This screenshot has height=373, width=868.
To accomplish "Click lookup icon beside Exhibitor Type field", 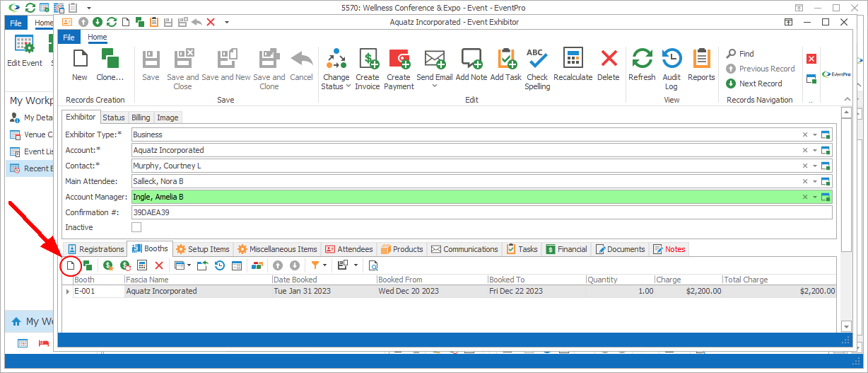I will 826,134.
